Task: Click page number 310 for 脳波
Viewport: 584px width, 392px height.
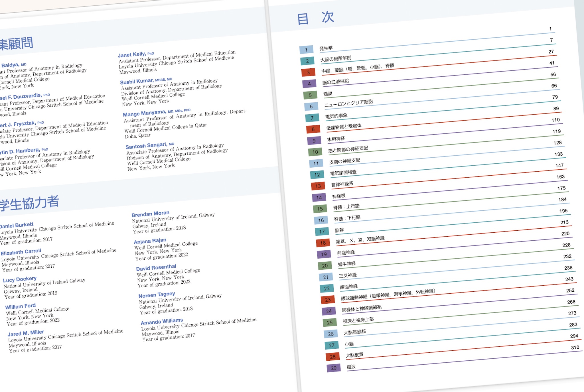Action: click(575, 347)
